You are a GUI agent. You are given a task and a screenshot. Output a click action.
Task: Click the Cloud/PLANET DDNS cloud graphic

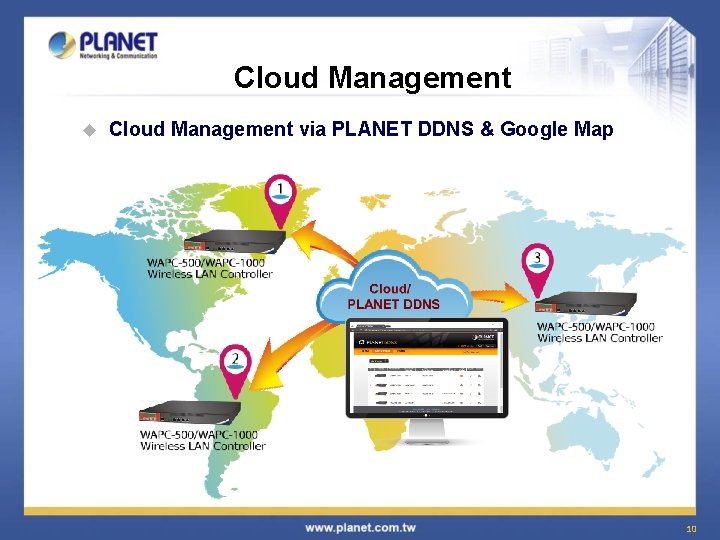394,289
